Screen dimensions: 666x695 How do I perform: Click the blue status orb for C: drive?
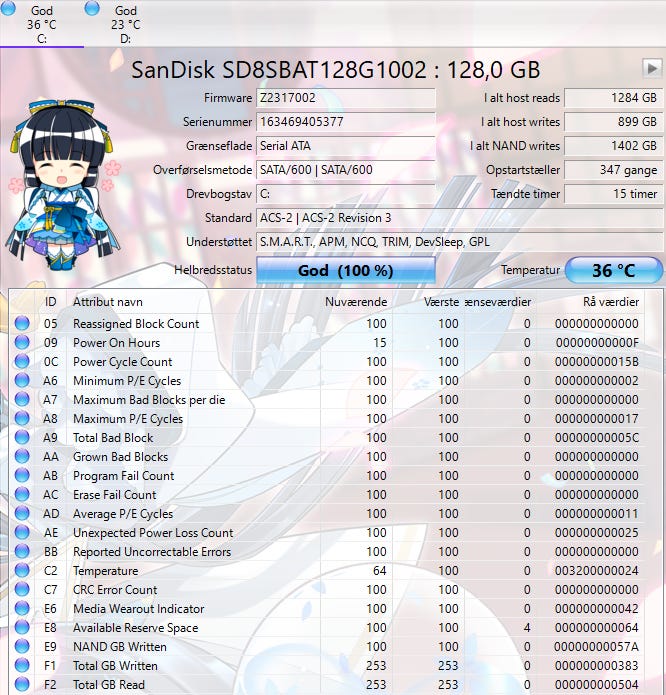8,7
